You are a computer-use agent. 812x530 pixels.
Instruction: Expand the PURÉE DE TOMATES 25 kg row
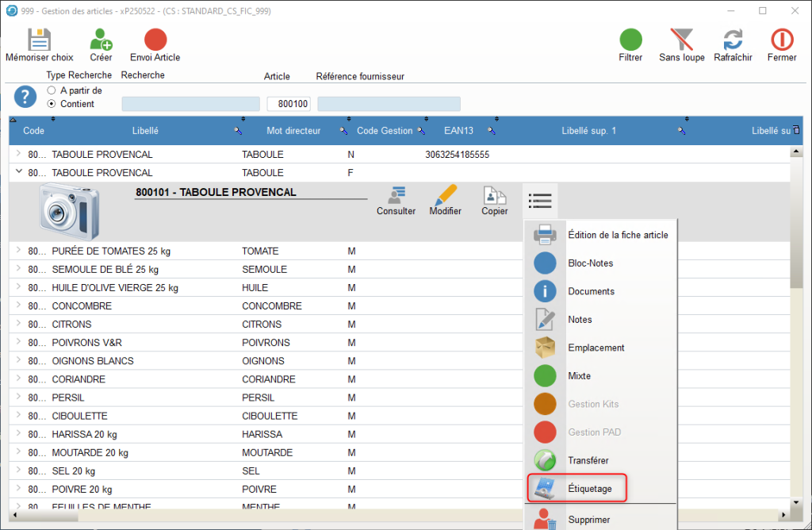pyautogui.click(x=18, y=251)
